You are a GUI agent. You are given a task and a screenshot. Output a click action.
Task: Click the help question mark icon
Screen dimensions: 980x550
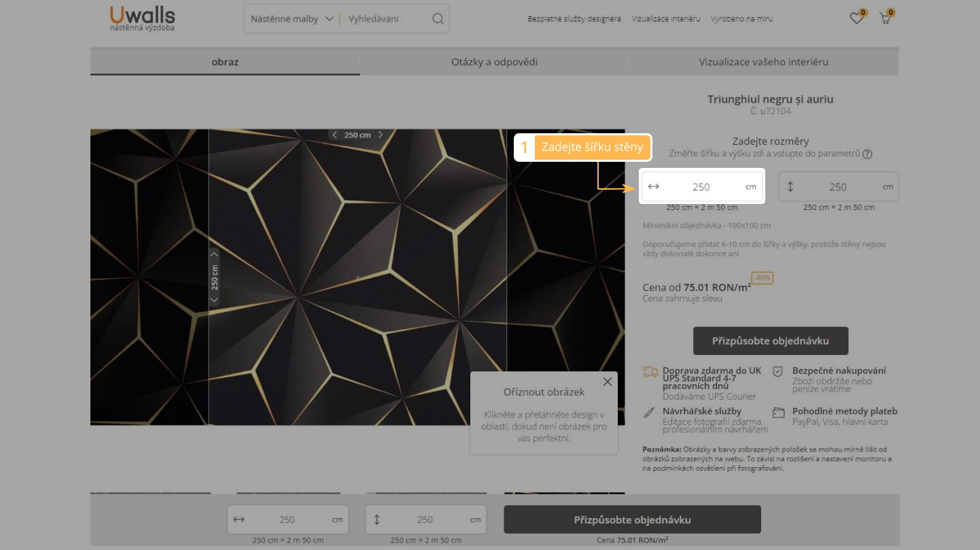(867, 154)
